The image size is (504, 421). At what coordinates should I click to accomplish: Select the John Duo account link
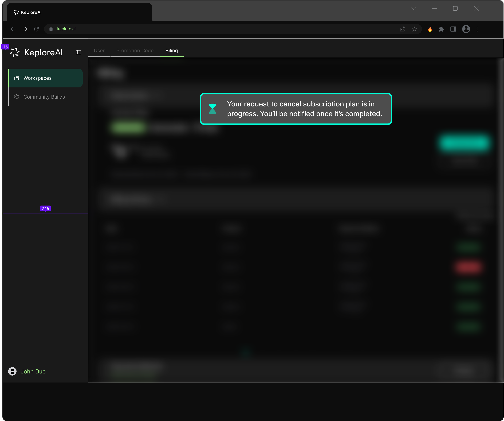[33, 371]
